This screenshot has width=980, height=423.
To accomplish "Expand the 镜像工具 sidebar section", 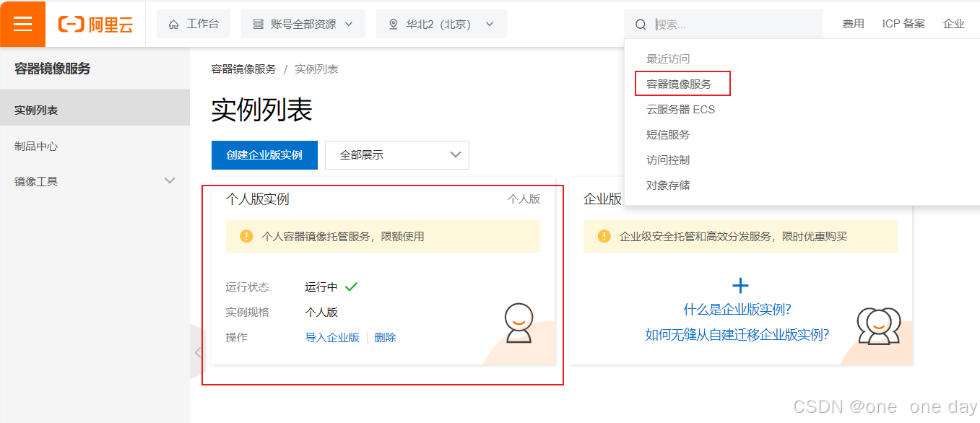I will click(x=95, y=180).
